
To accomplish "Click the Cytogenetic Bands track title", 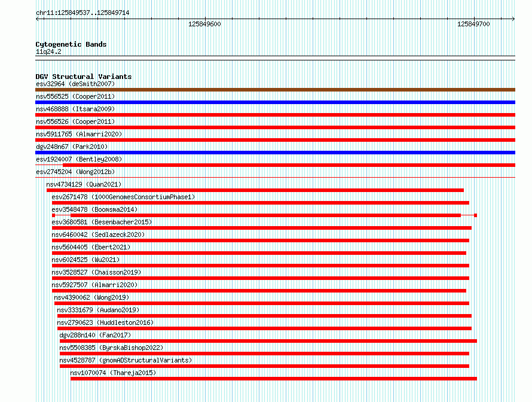I will tap(71, 44).
